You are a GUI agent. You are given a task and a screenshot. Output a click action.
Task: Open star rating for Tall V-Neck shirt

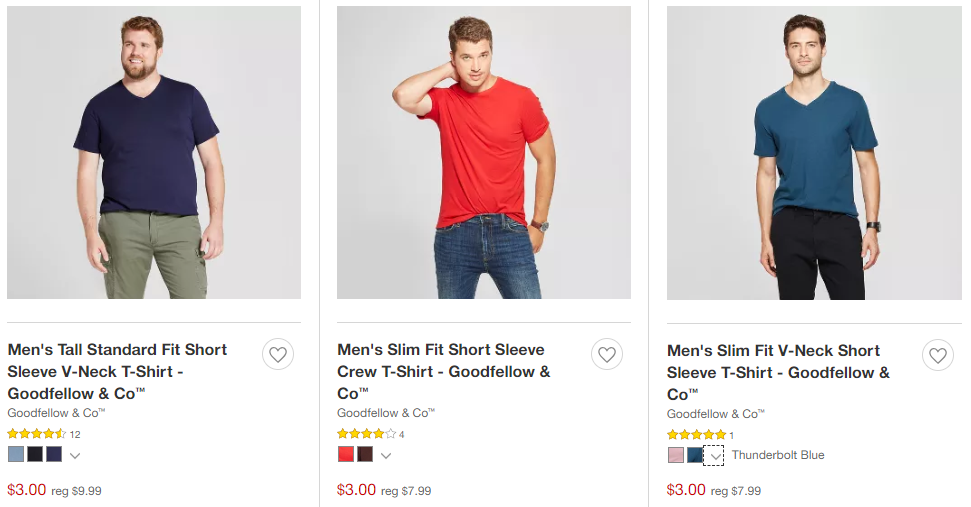36,434
